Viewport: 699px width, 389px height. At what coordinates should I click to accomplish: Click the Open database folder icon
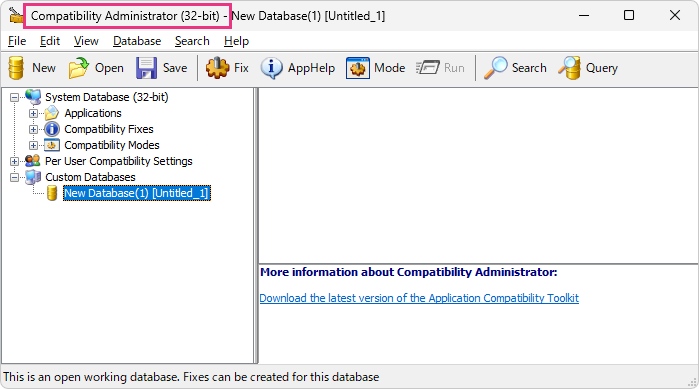(x=78, y=68)
